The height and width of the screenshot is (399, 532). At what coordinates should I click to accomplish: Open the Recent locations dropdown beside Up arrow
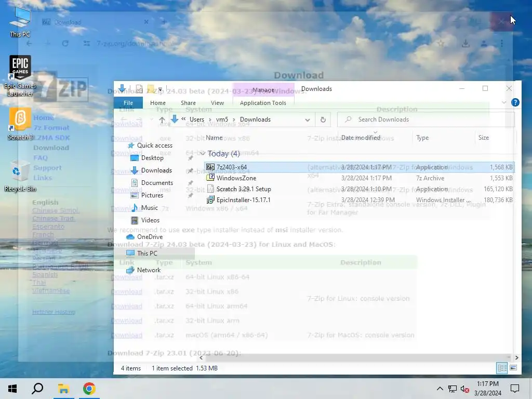[152, 120]
